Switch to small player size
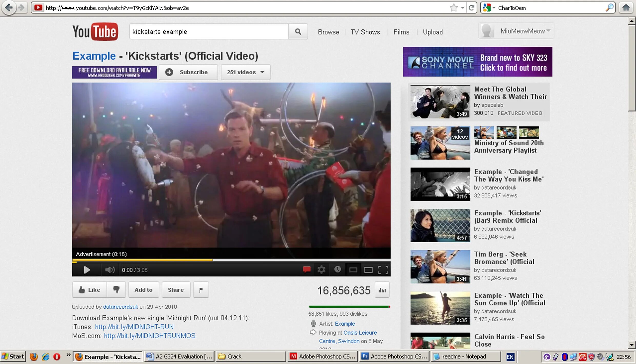 353,270
